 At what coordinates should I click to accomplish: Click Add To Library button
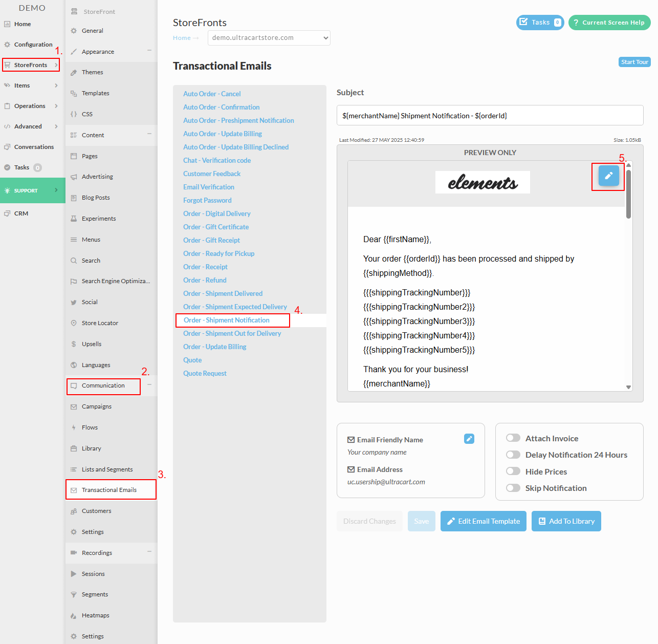pyautogui.click(x=566, y=521)
